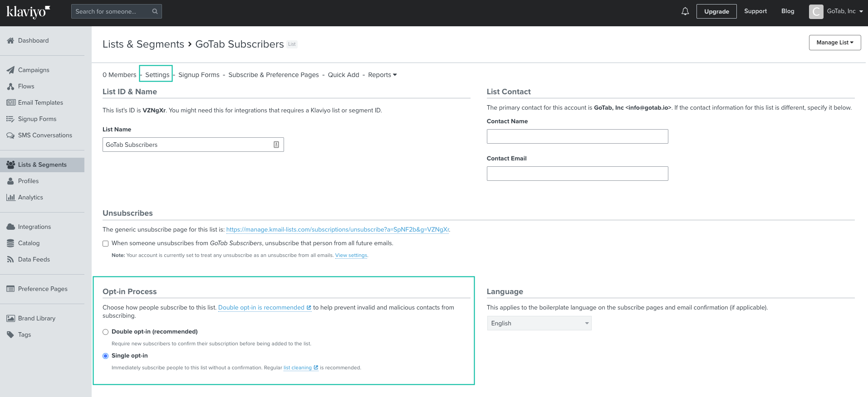Click the Klaviyo logo

(x=28, y=12)
